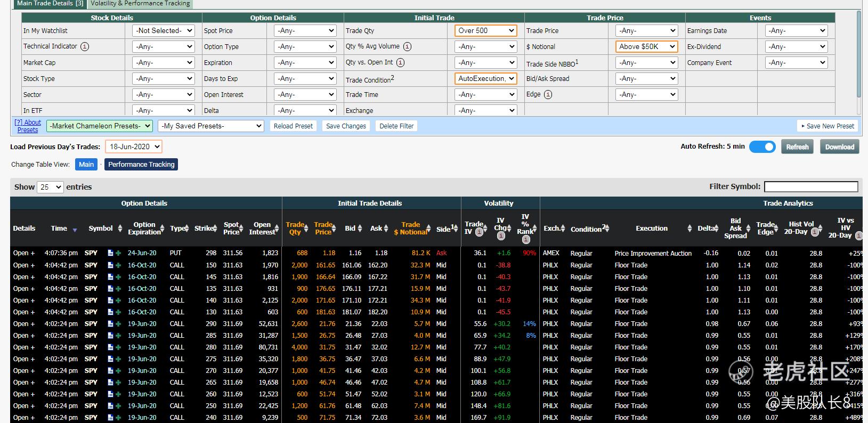Click green plus icon for 24-Jun-20 PUT row
868x423 pixels.
[118, 253]
